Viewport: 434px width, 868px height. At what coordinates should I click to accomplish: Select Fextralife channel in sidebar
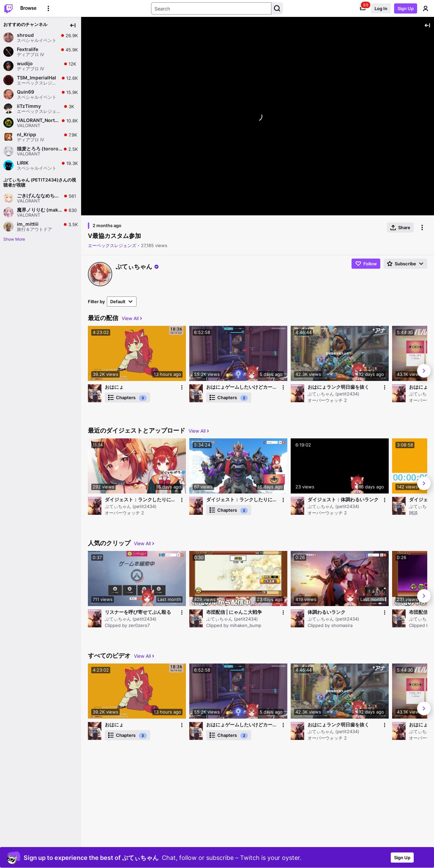click(x=41, y=52)
